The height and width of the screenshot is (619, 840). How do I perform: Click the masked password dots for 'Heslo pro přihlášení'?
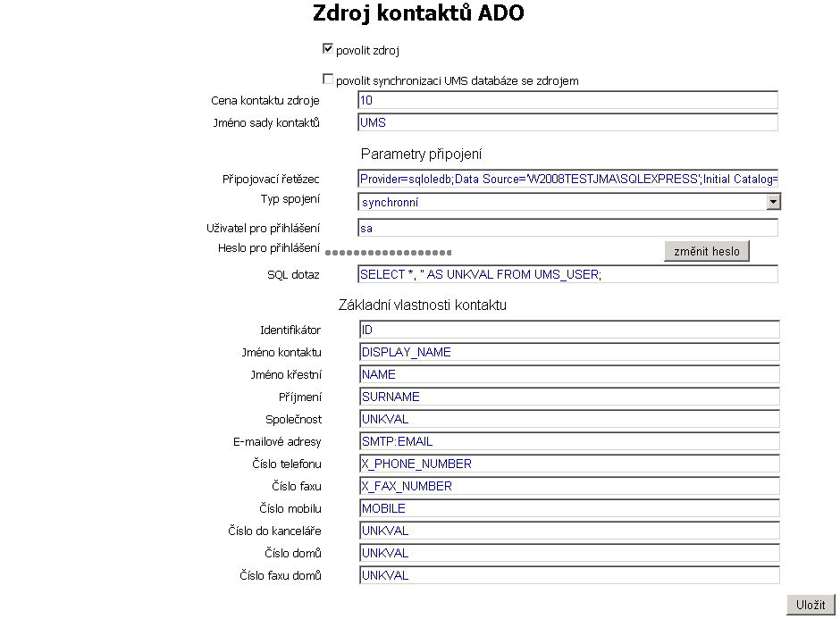coord(389,253)
